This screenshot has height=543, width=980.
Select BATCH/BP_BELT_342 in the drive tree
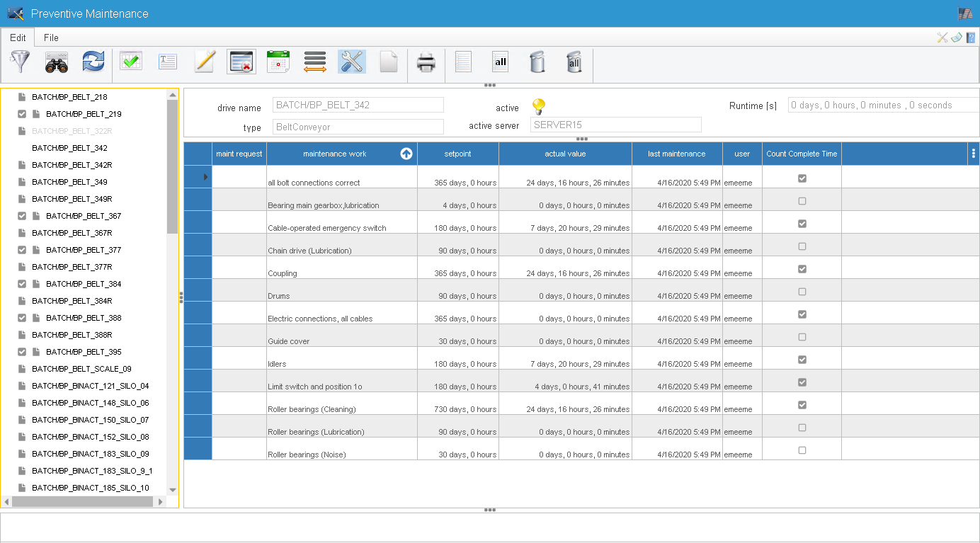(69, 148)
